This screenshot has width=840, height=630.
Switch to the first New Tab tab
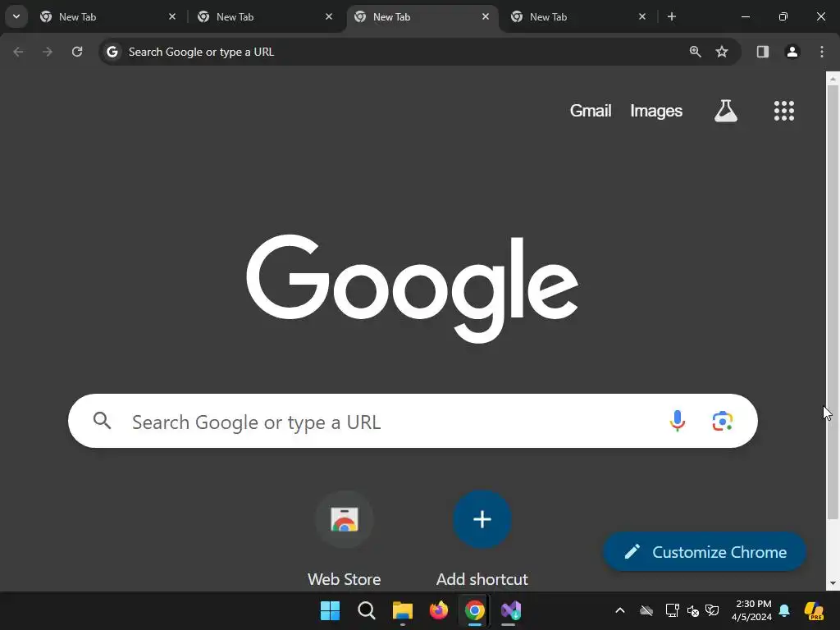(108, 17)
